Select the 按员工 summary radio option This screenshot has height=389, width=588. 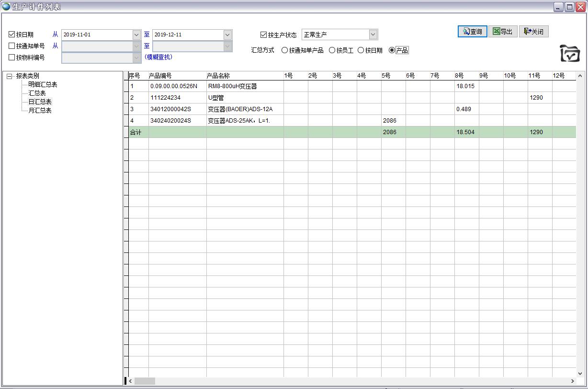coord(332,50)
